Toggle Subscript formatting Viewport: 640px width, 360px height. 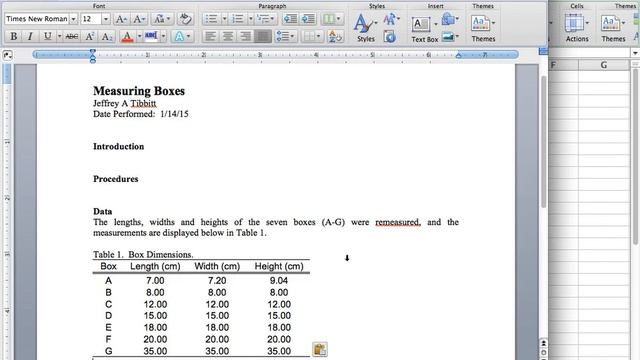[107, 36]
